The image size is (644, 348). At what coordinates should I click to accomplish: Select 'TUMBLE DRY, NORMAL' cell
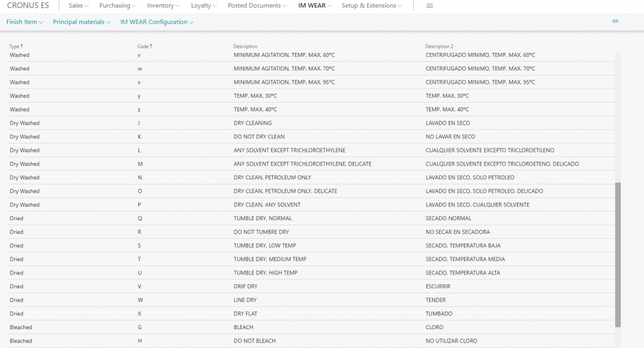tap(263, 218)
